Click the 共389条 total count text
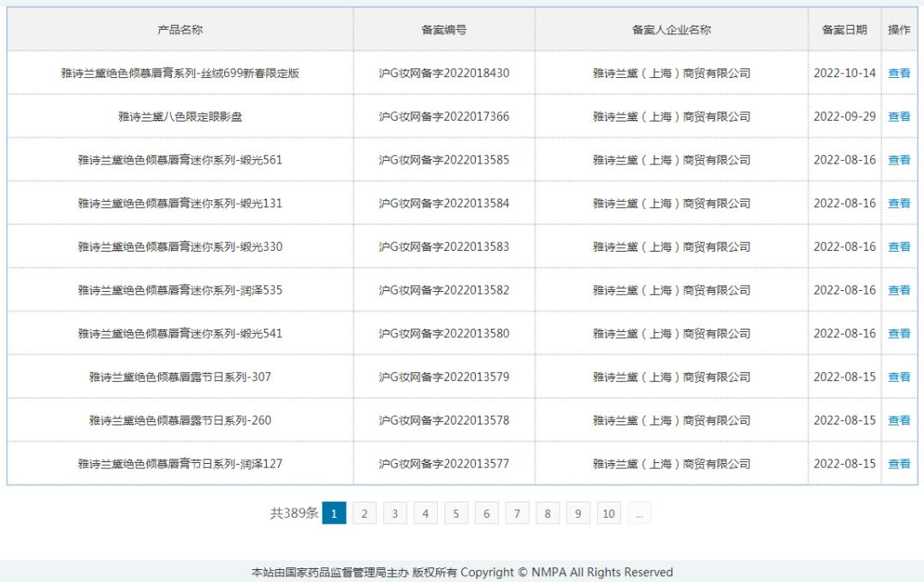Image resolution: width=924 pixels, height=582 pixels. pos(294,513)
